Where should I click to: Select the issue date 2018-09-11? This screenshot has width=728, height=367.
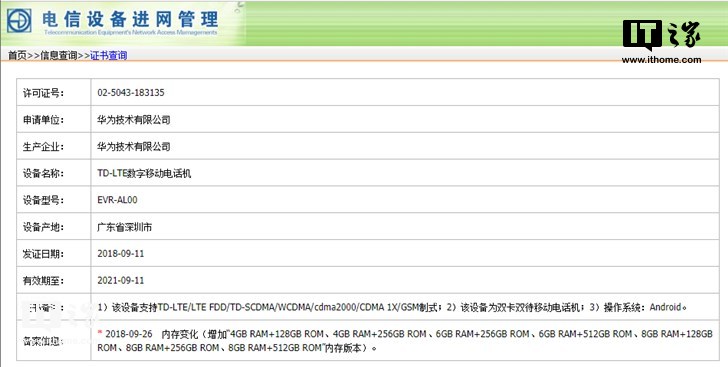(x=121, y=254)
